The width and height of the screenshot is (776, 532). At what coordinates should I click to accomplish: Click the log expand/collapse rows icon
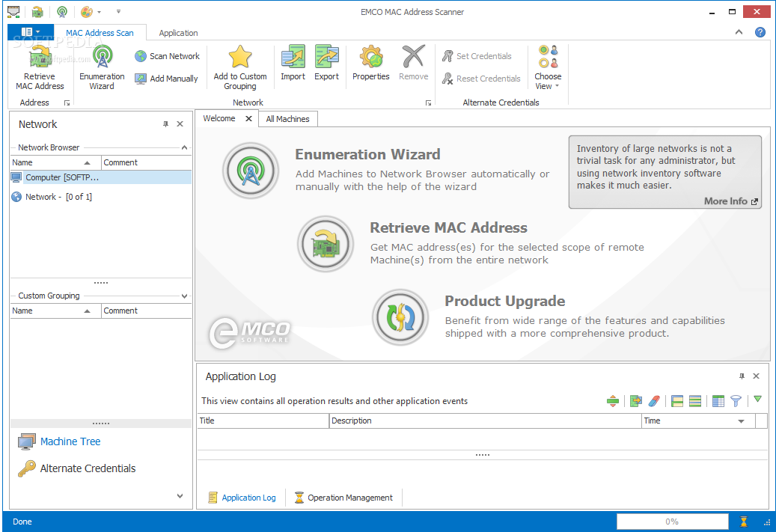[613, 401]
